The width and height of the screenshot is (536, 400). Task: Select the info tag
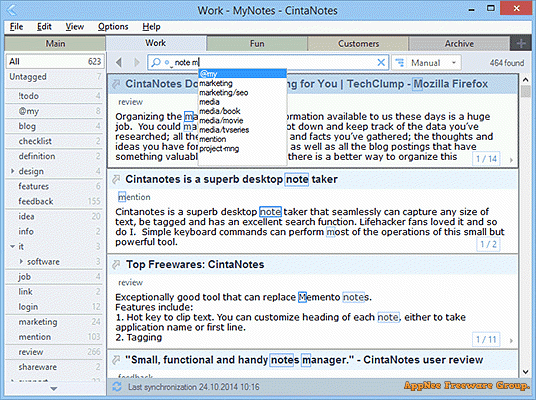tap(55, 231)
